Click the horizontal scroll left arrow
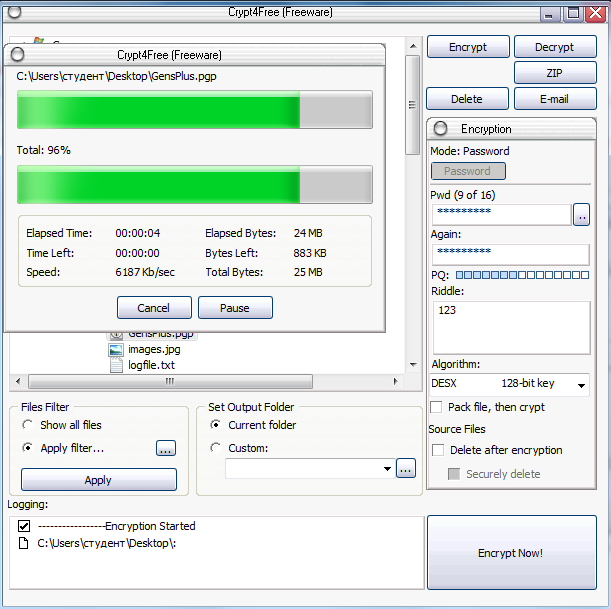Viewport: 611px width, 609px height. pos(18,381)
